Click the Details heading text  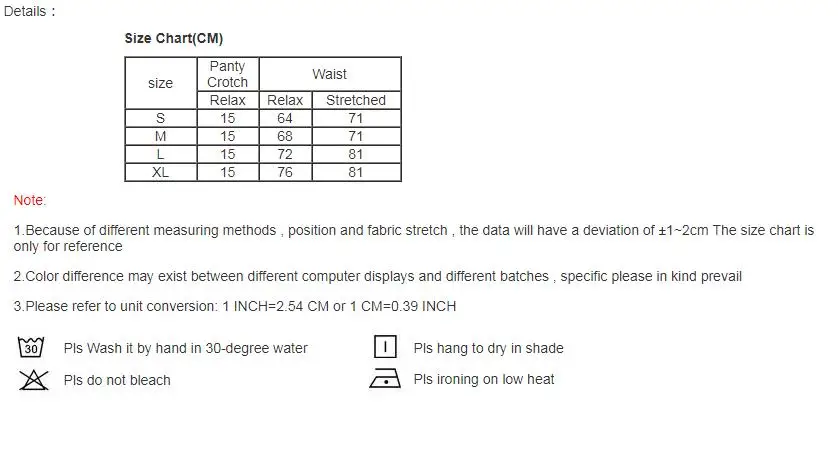pyautogui.click(x=29, y=11)
